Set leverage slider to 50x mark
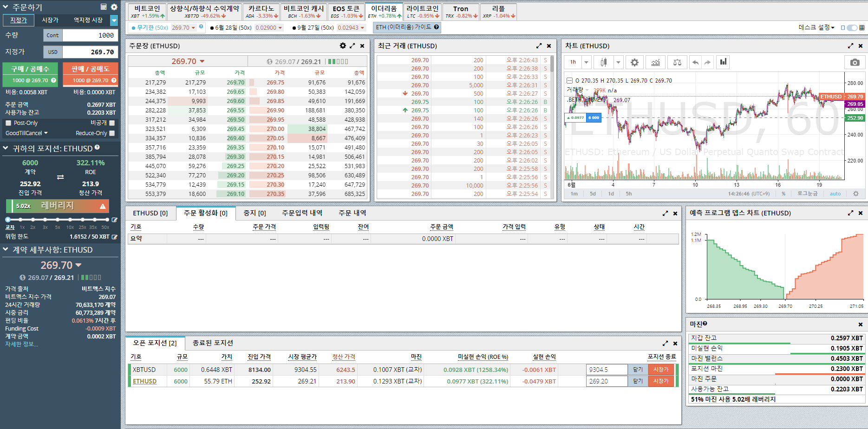This screenshot has width=868, height=429. coord(107,220)
